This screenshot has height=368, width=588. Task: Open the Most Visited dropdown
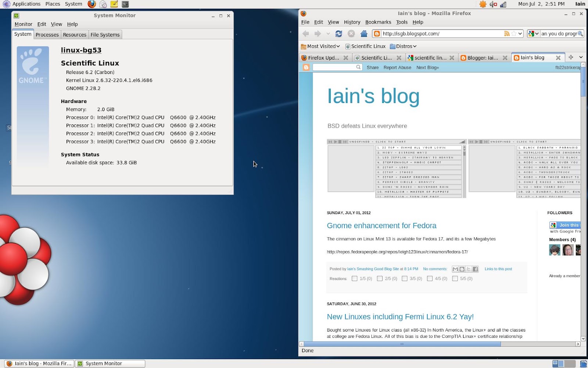click(x=320, y=46)
